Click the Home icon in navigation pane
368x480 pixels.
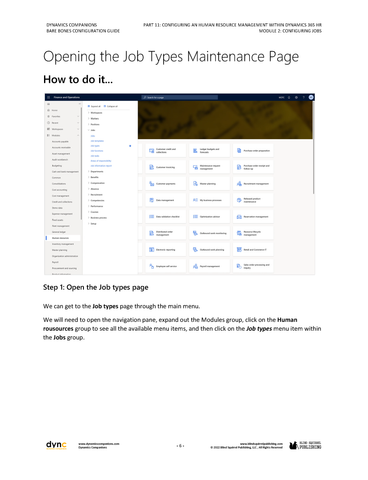click(49, 110)
